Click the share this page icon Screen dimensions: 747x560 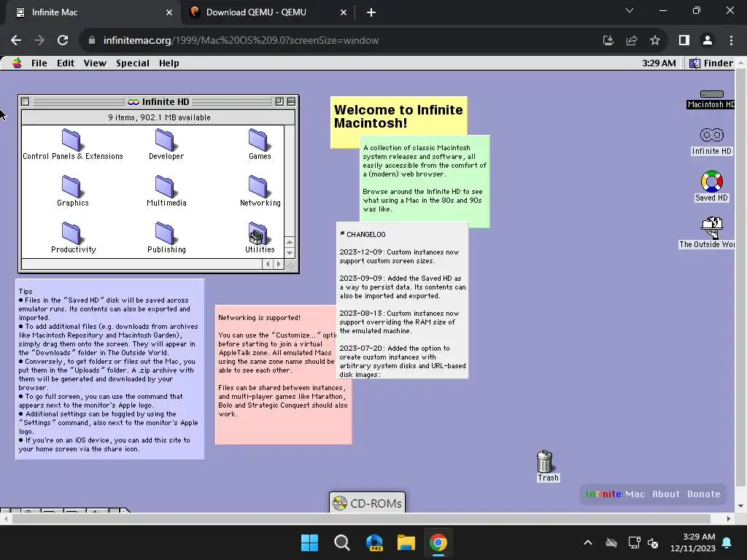click(632, 41)
